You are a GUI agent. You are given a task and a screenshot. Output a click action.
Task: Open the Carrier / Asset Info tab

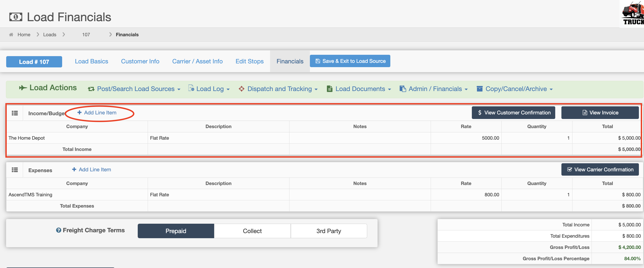[197, 61]
